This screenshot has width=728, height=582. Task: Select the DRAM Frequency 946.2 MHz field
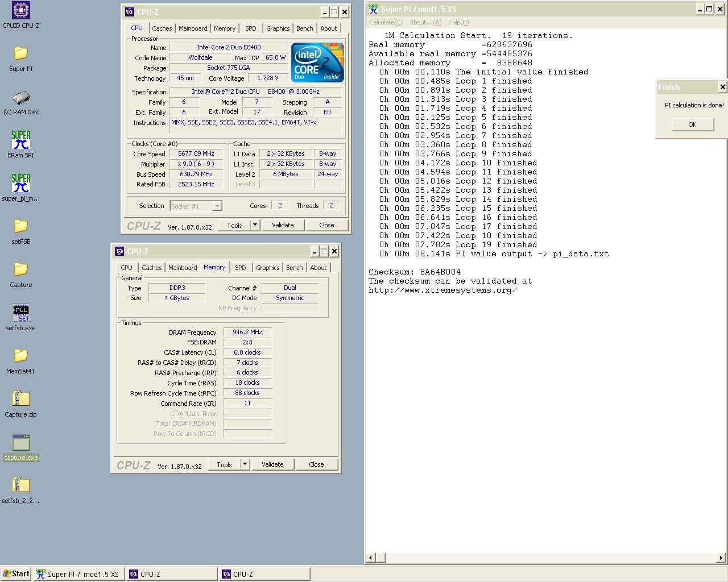click(x=247, y=332)
